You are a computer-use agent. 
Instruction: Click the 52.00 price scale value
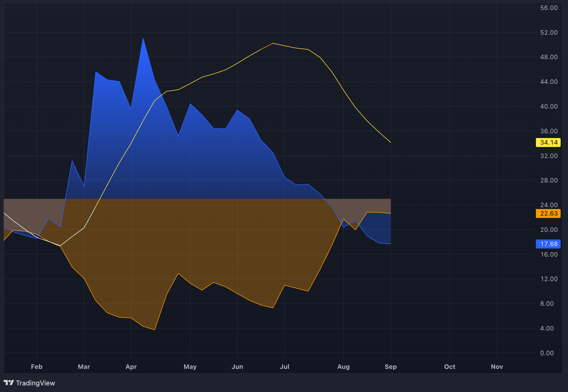[x=549, y=33]
